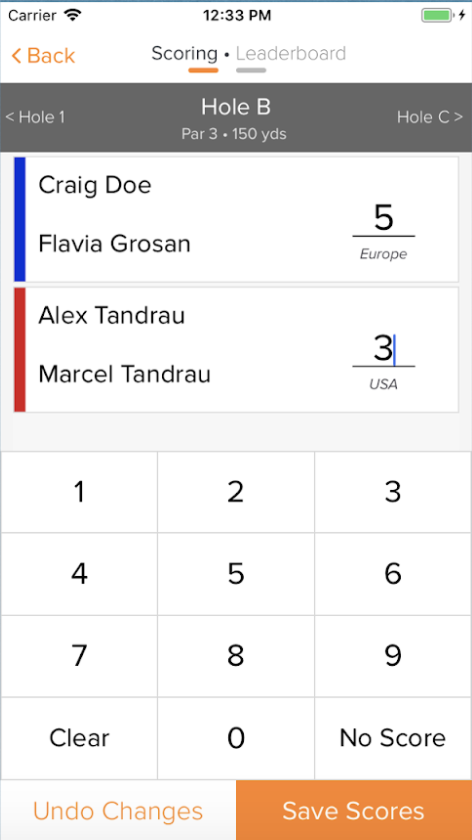Go back using the Back chevron
472x840 pixels.
click(43, 55)
